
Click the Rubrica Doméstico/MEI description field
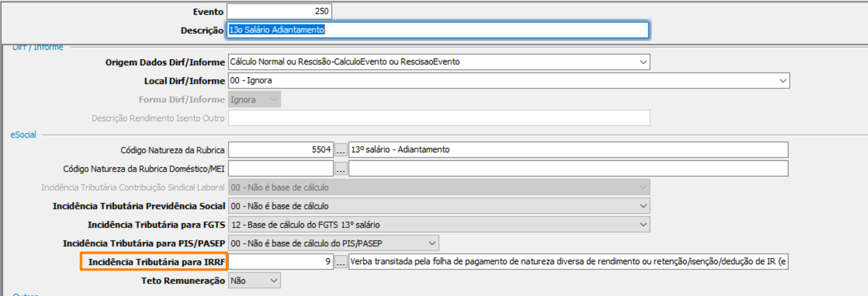point(568,169)
